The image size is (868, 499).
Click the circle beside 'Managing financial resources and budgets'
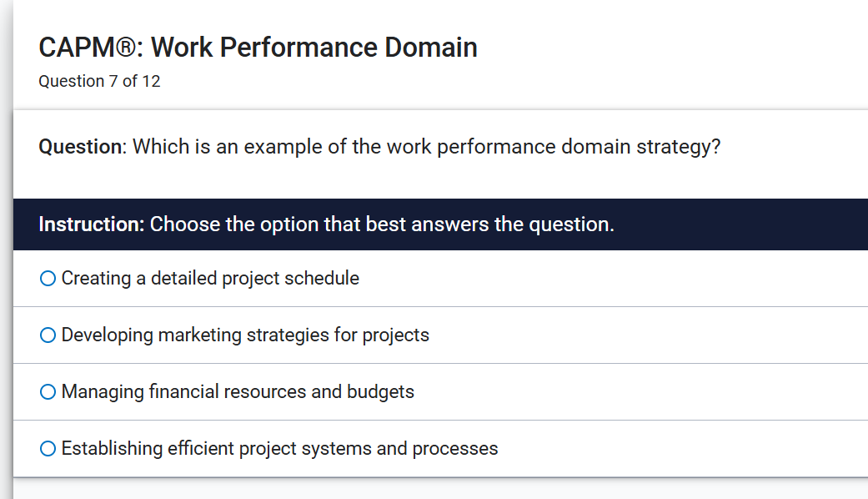(47, 391)
